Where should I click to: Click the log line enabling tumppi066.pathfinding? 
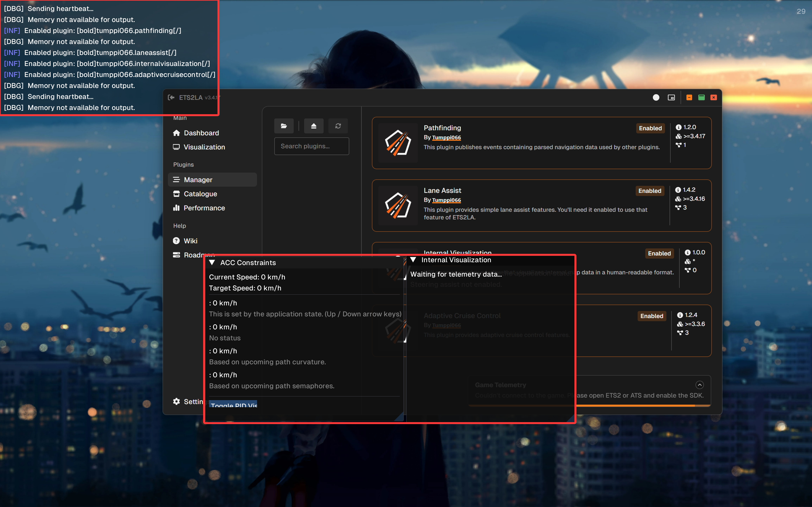pyautogui.click(x=93, y=30)
